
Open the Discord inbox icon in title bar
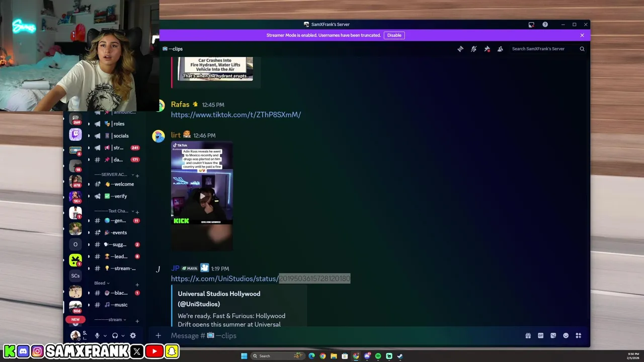click(x=531, y=24)
